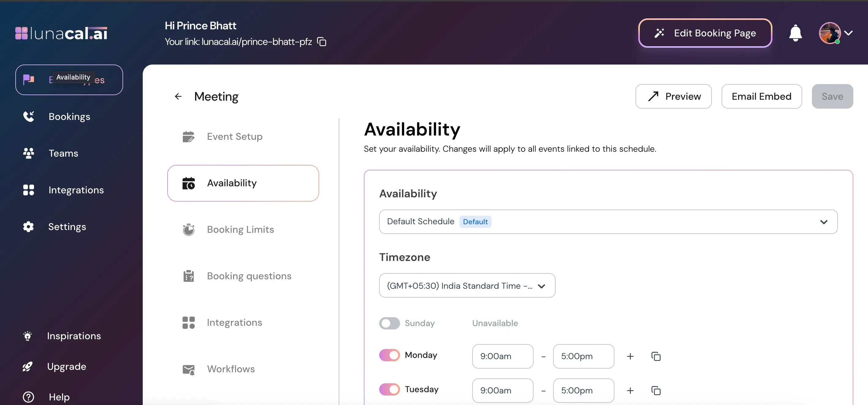Enable Sunday availability
Viewport: 868px width, 405px height.
click(x=389, y=323)
